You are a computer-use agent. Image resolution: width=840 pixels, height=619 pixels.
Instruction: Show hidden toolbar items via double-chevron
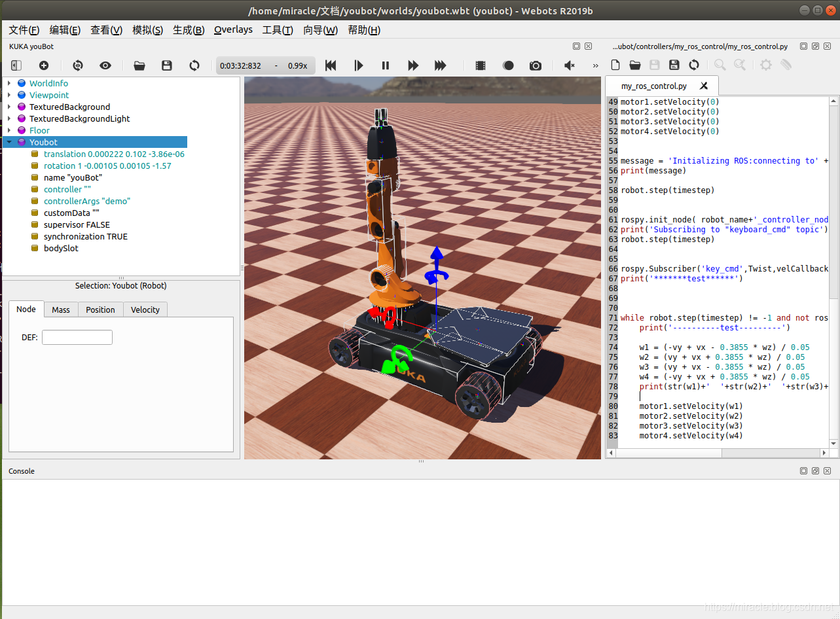(595, 65)
